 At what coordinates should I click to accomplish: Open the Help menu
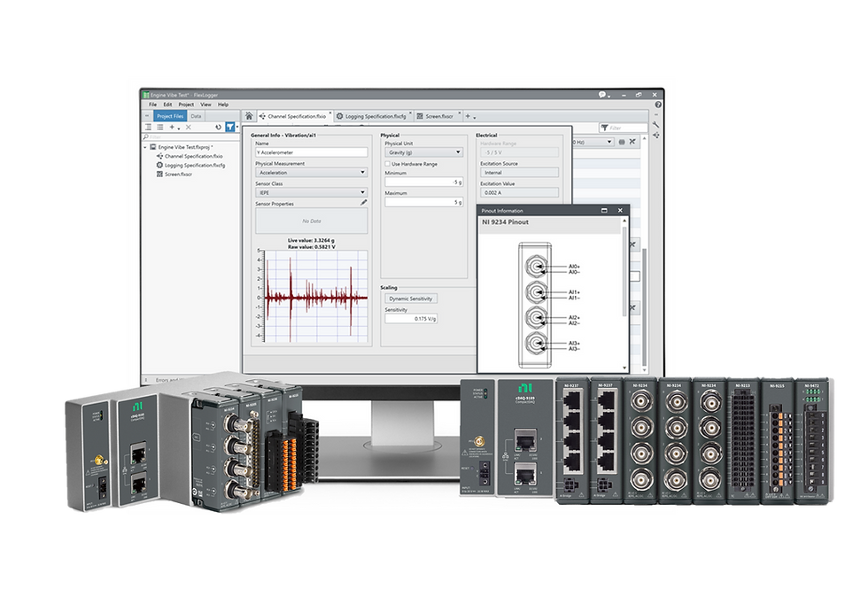(x=222, y=104)
